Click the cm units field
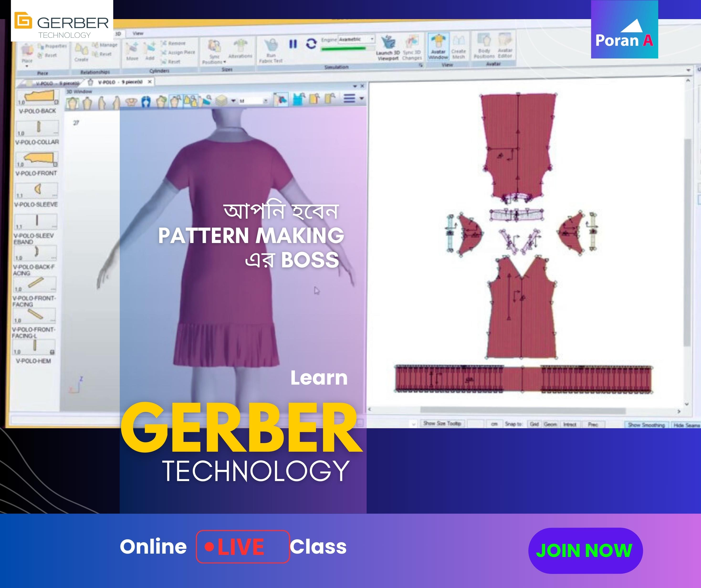 (x=494, y=424)
